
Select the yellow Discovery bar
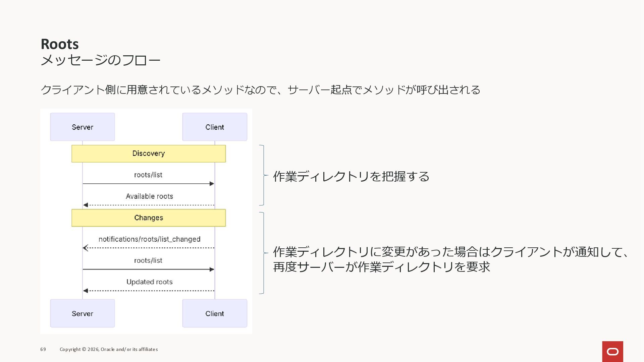point(149,154)
